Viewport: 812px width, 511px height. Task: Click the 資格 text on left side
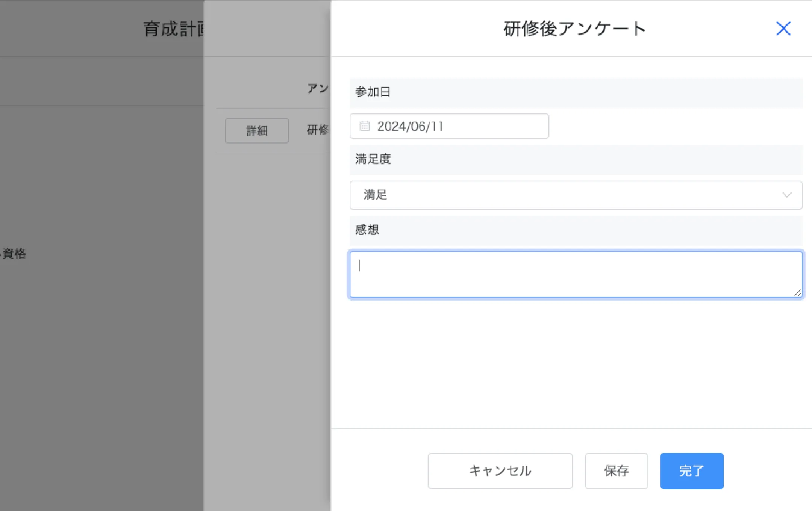(x=14, y=253)
